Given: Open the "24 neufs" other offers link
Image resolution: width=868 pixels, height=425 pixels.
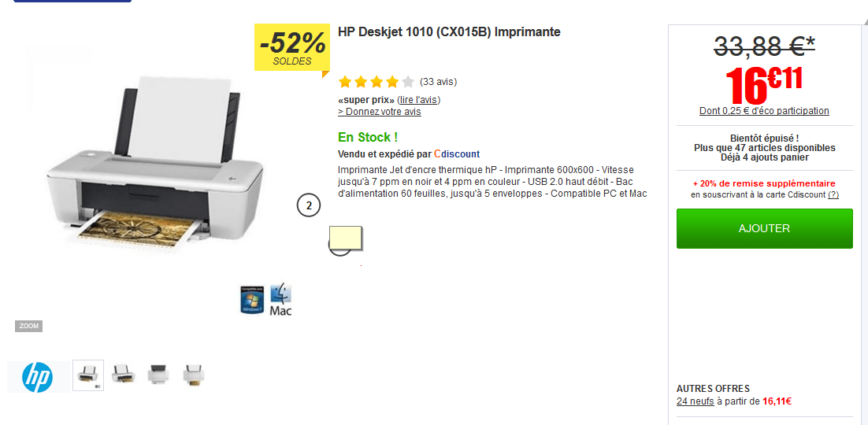Looking at the screenshot, I should point(695,401).
